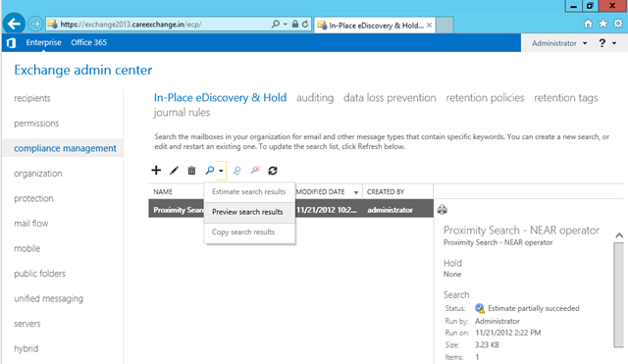The width and height of the screenshot is (628, 364).
Task: Click the Modified Date sort arrow
Action: click(356, 192)
